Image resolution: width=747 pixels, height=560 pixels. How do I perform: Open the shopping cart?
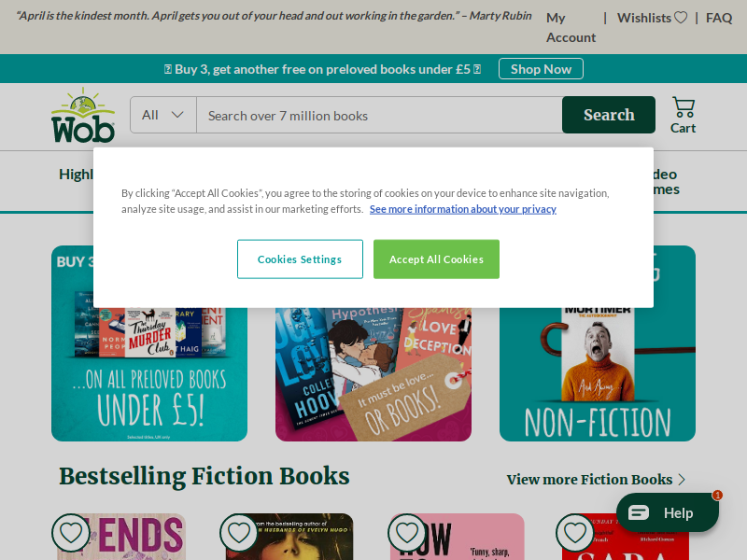(684, 116)
